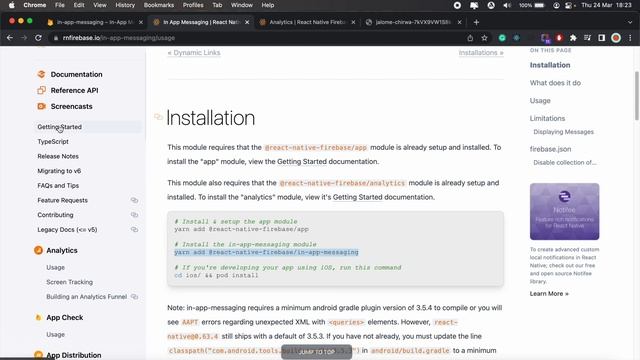Open the tab search chevron
Screen dimensions: 640x360
[630, 22]
